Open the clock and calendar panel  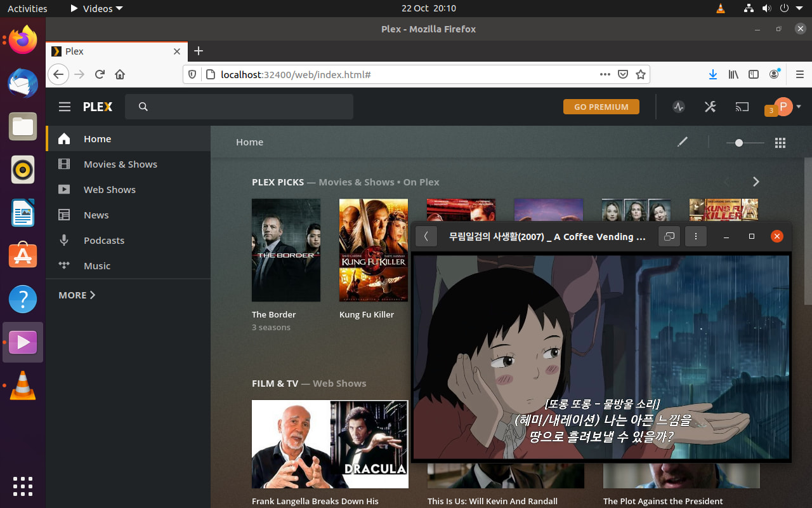point(429,8)
